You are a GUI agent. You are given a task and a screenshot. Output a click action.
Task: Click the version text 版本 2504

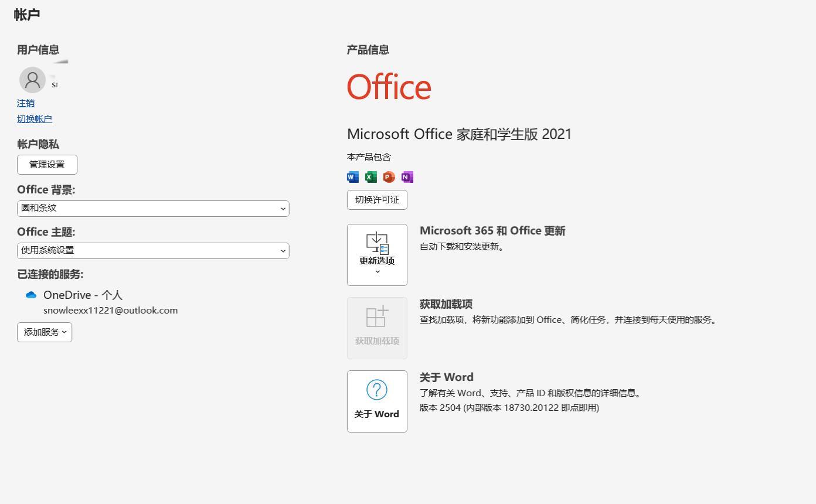point(509,408)
